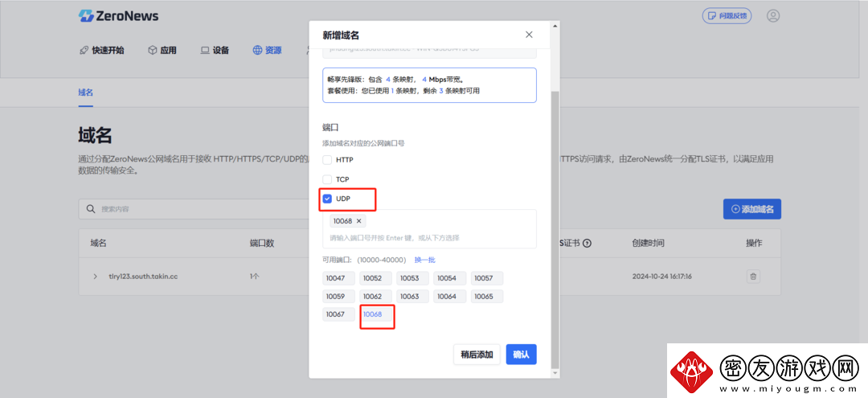
Task: Select available port 10047
Action: 338,278
